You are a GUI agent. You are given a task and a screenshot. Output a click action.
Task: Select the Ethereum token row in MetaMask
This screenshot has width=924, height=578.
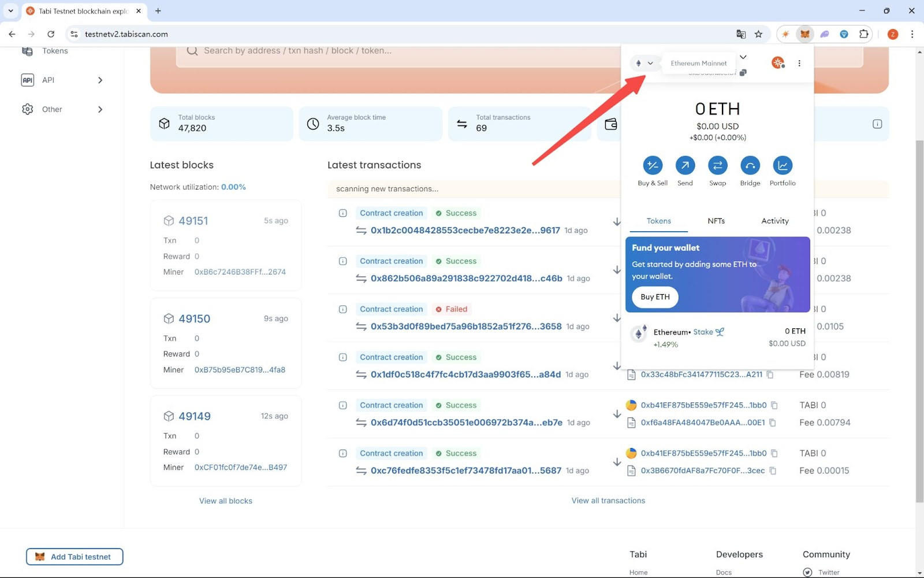(718, 337)
